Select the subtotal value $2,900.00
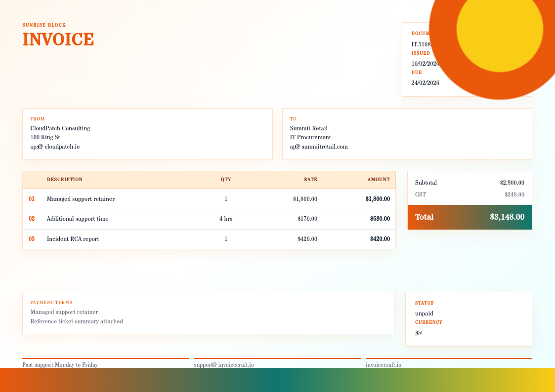The height and width of the screenshot is (392, 555). pos(512,183)
